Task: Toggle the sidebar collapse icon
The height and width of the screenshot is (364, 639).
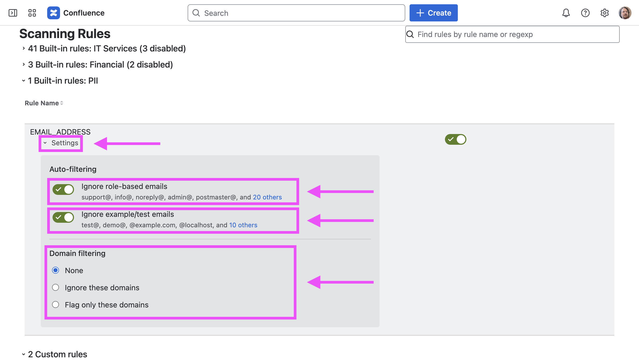Action: [13, 13]
